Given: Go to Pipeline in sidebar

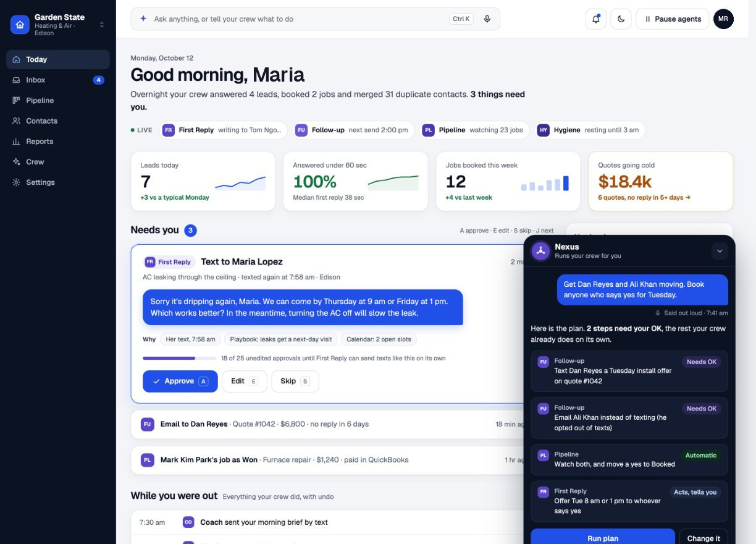Looking at the screenshot, I should [58, 100].
